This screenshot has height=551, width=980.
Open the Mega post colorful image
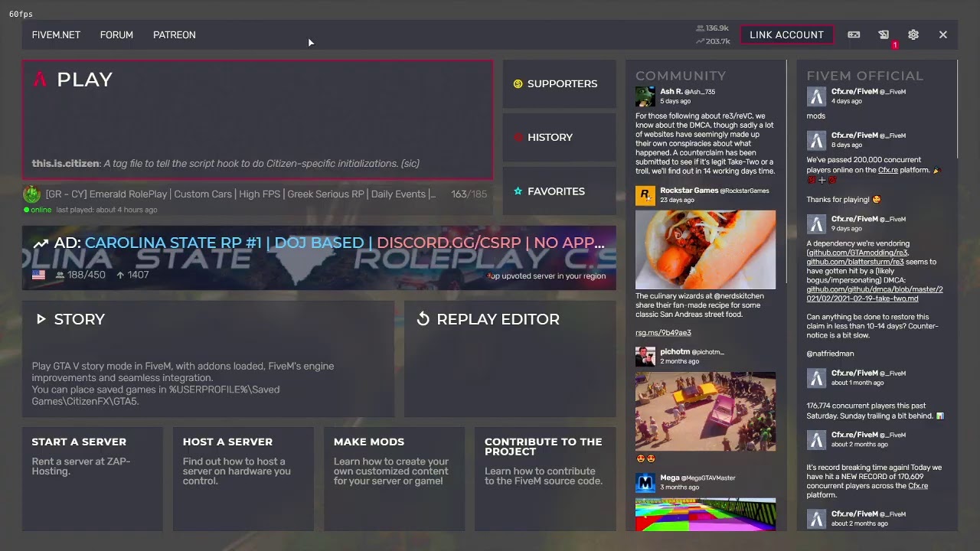pos(705,514)
